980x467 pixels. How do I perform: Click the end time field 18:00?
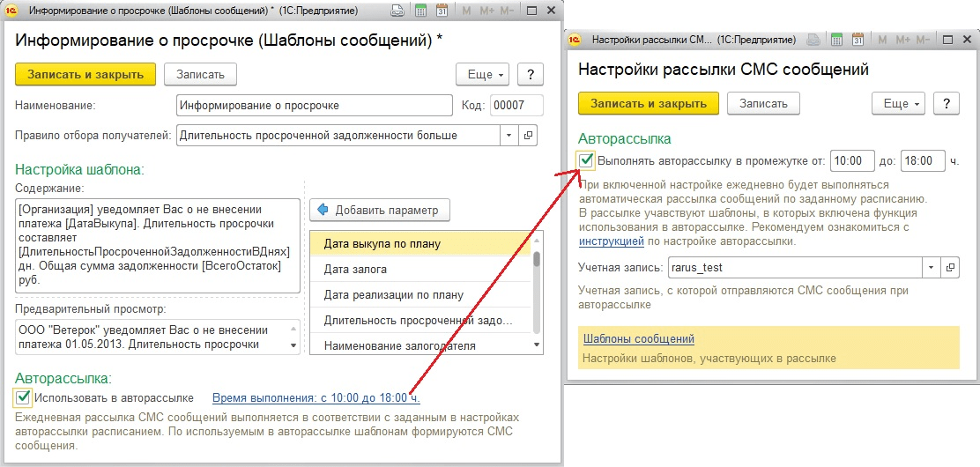point(923,160)
